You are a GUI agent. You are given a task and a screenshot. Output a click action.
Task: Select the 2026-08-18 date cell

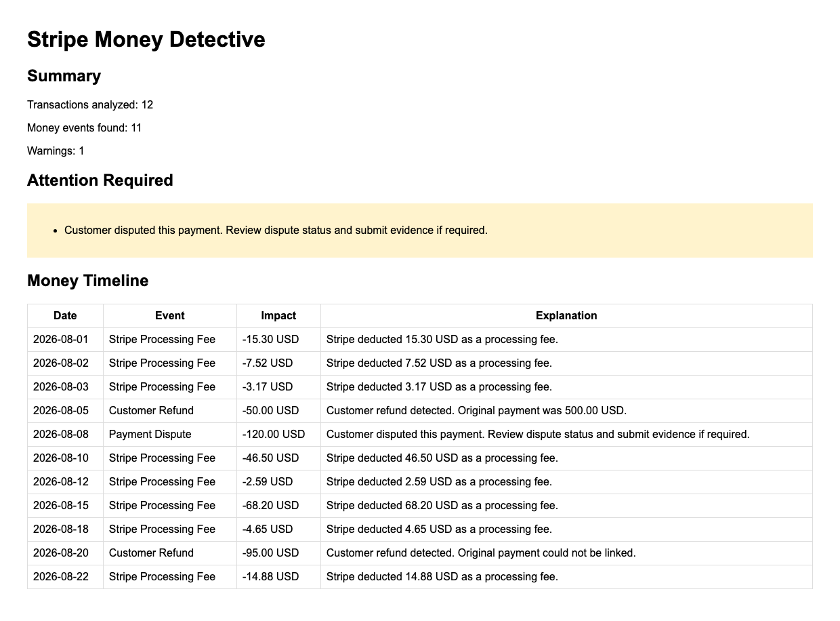click(x=65, y=529)
